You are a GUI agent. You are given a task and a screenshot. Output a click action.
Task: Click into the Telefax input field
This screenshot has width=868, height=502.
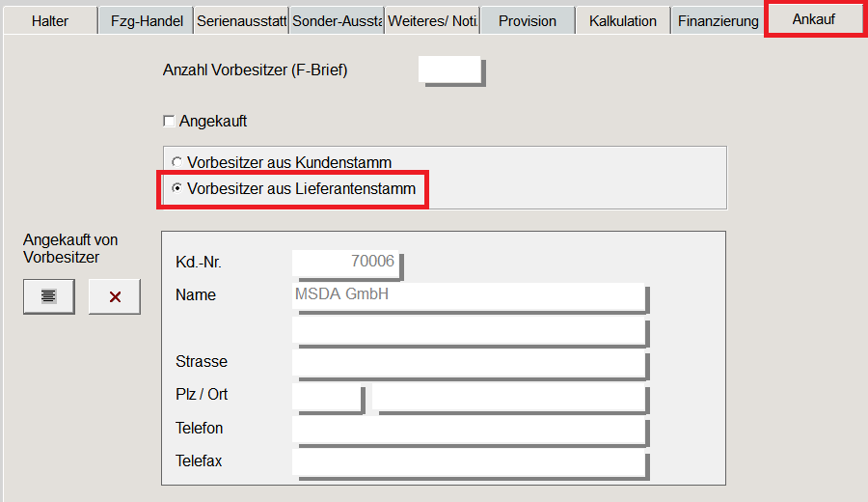coord(468,461)
